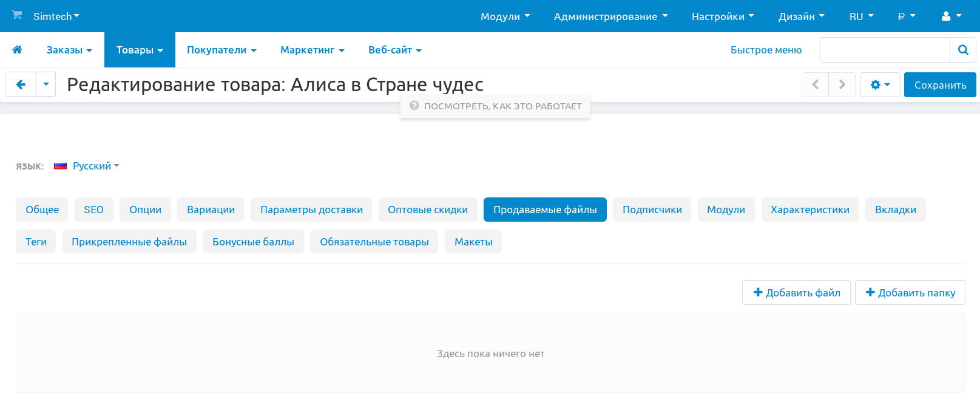Open the currency ₽ dropdown
The height and width of the screenshot is (410, 980).
pos(906,16)
